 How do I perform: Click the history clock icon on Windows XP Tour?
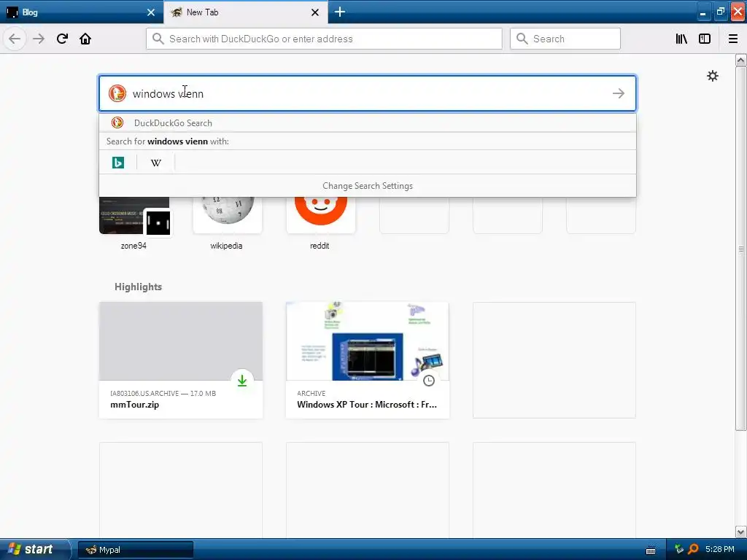click(429, 380)
